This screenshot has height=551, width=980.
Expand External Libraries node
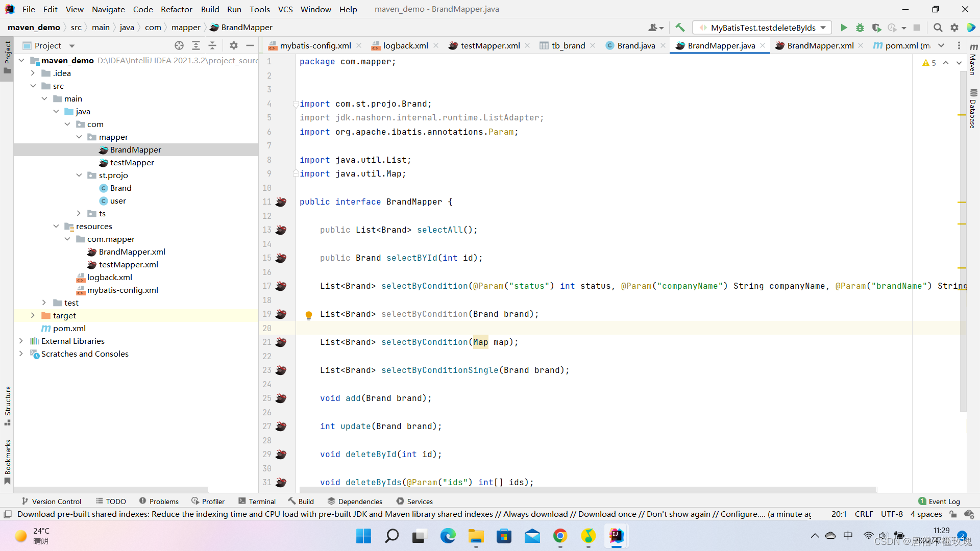click(21, 341)
